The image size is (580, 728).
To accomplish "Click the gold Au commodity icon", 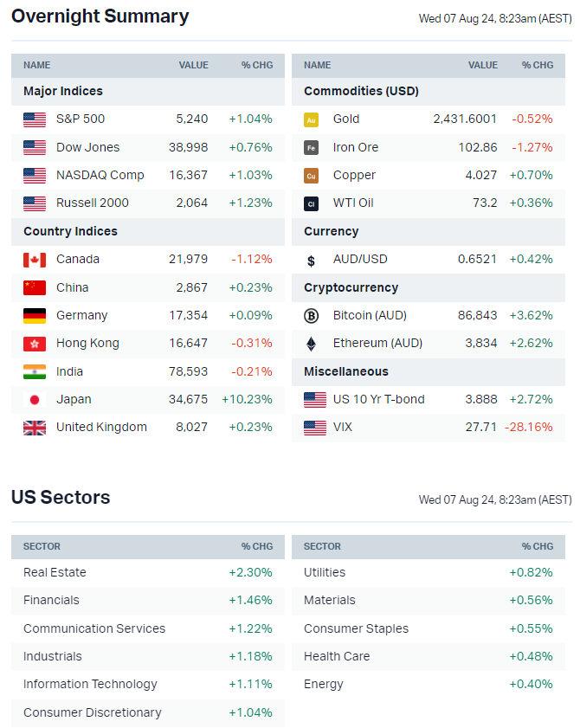I will [x=312, y=119].
